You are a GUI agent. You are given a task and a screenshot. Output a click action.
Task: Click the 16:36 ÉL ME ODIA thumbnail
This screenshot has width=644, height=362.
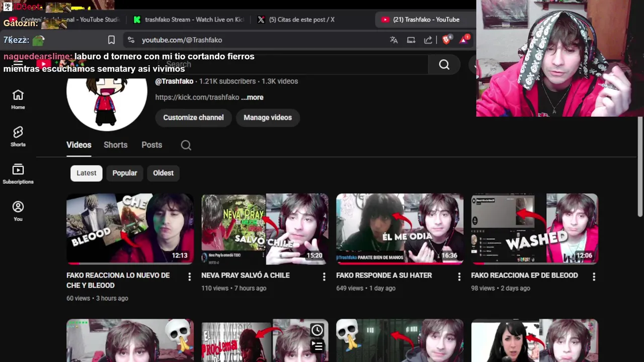[x=399, y=229]
